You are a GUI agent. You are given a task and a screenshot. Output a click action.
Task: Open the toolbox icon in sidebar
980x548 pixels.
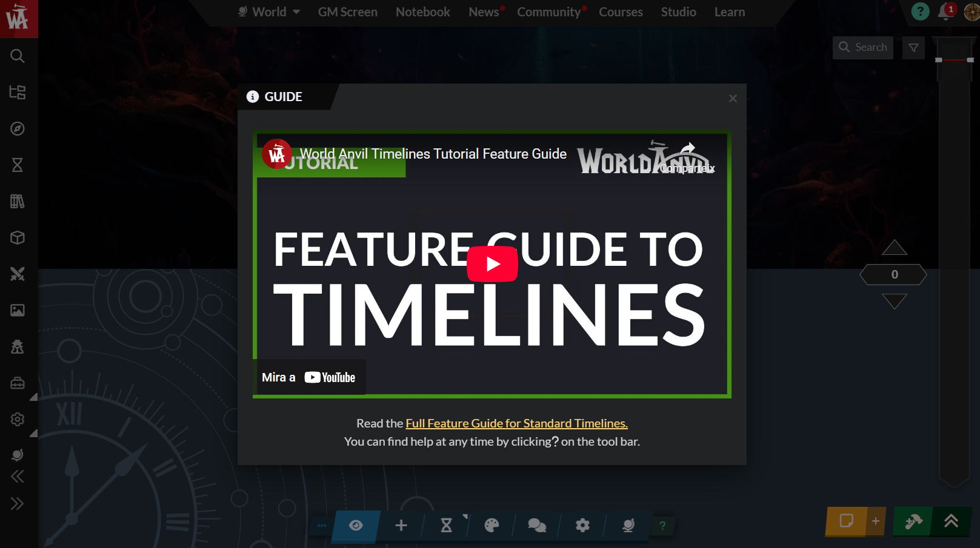(x=18, y=383)
